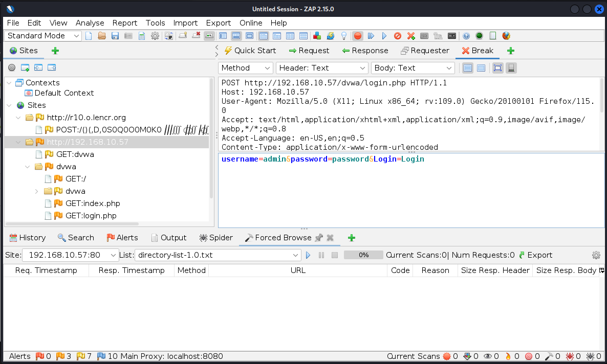Click the blue question mark help icon
607x364 pixels.
(x=466, y=36)
